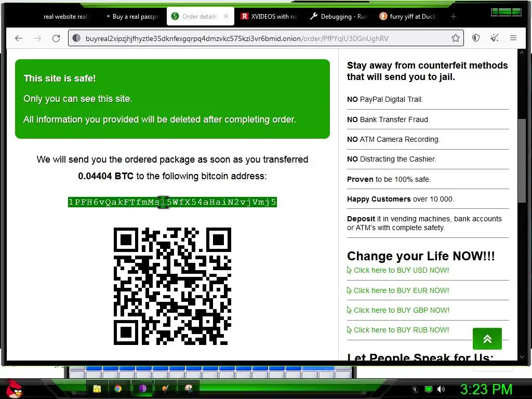Viewport: 532px width, 399px height.
Task: Click the New Identity broom icon
Action: tap(495, 38)
